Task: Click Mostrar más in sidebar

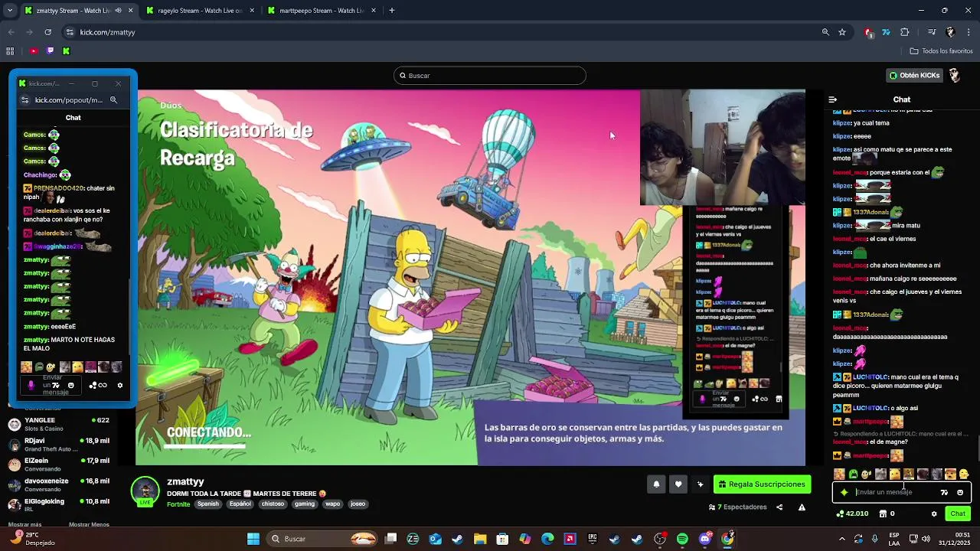Action: click(24, 524)
